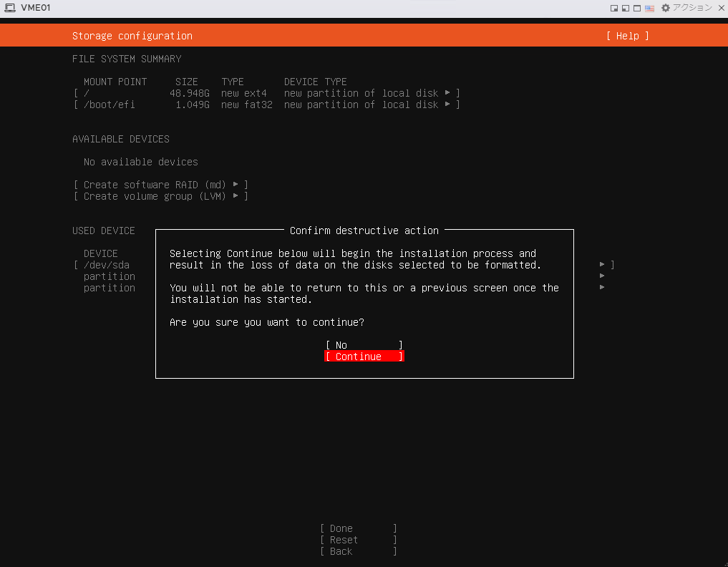728x567 pixels.
Task: Open Create software RAID (md)
Action: [x=160, y=185]
